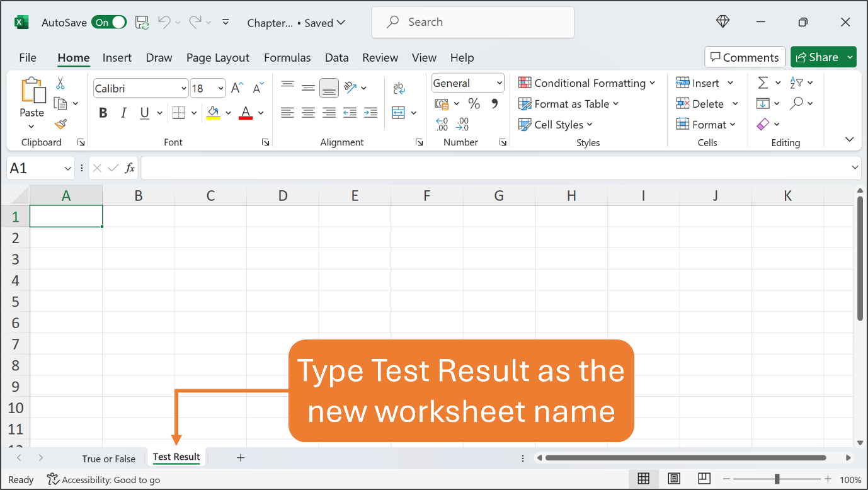868x490 pixels.
Task: Toggle Italic formatting
Action: point(123,113)
